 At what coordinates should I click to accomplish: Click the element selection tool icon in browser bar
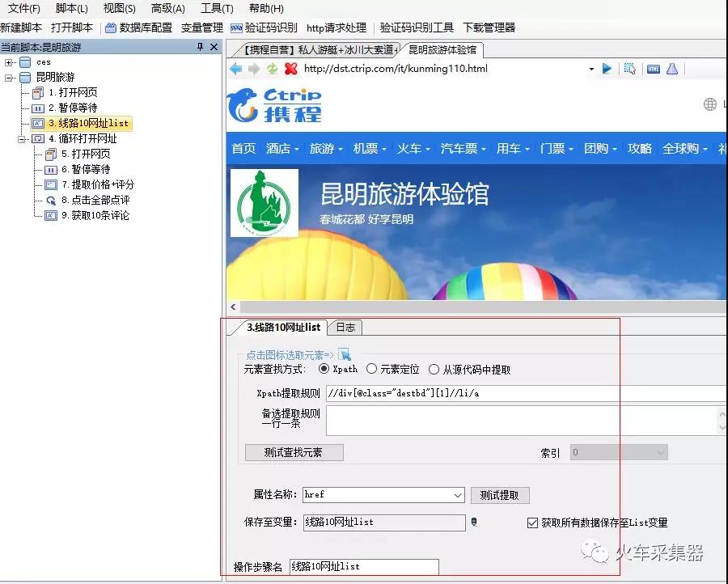coord(629,69)
